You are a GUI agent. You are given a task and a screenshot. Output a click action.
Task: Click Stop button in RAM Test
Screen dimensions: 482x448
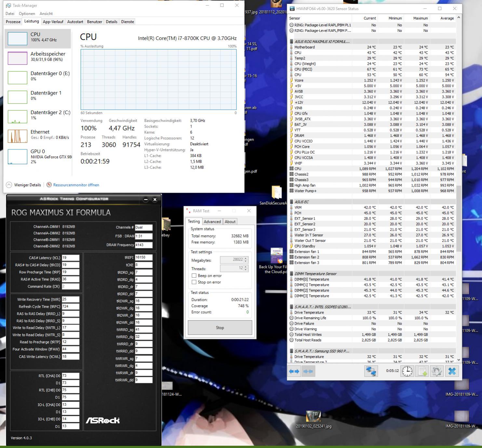point(220,328)
